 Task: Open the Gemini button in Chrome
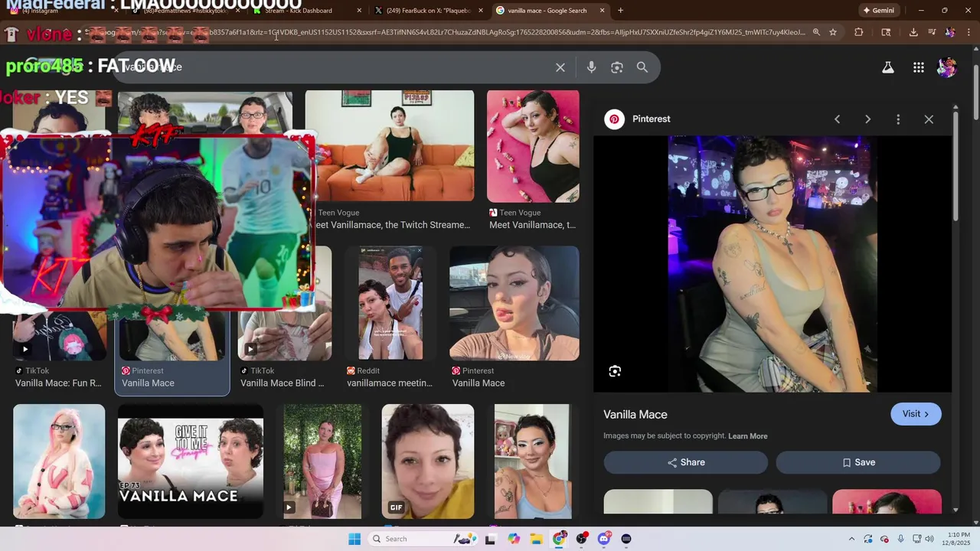click(x=878, y=11)
